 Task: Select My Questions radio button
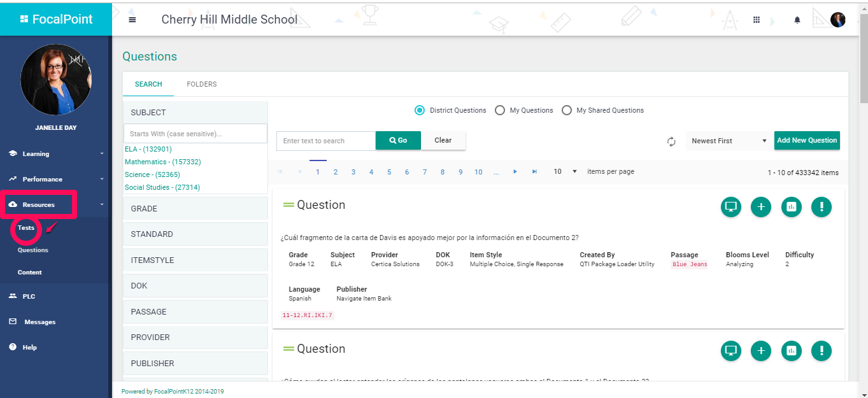(x=500, y=110)
